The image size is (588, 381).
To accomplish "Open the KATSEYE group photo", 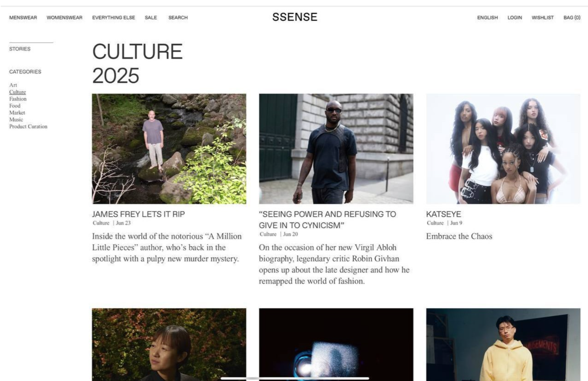I will [x=503, y=149].
